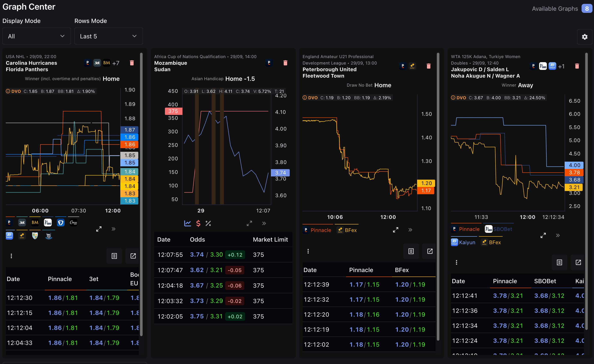
Task: Expand the Carolina Hurricanes chart to fullscreen
Action: (x=99, y=229)
